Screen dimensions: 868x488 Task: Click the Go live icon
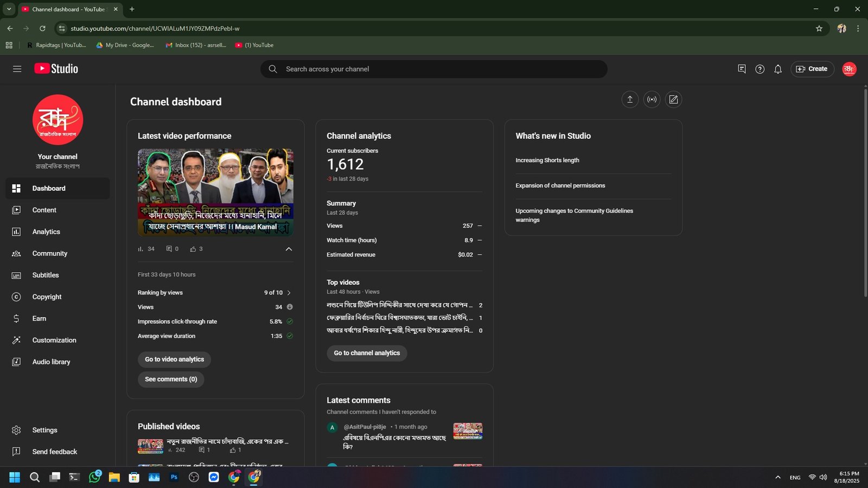pyautogui.click(x=652, y=99)
